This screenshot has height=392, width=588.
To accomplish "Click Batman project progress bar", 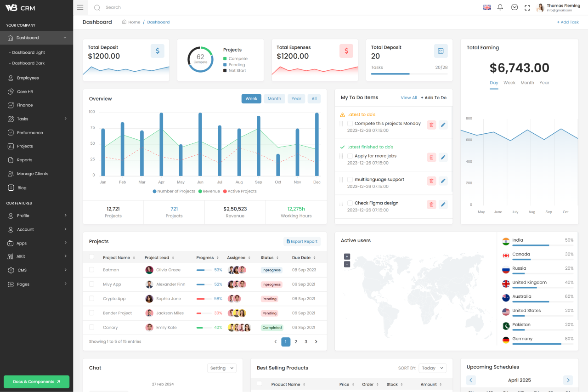I will pyautogui.click(x=204, y=270).
